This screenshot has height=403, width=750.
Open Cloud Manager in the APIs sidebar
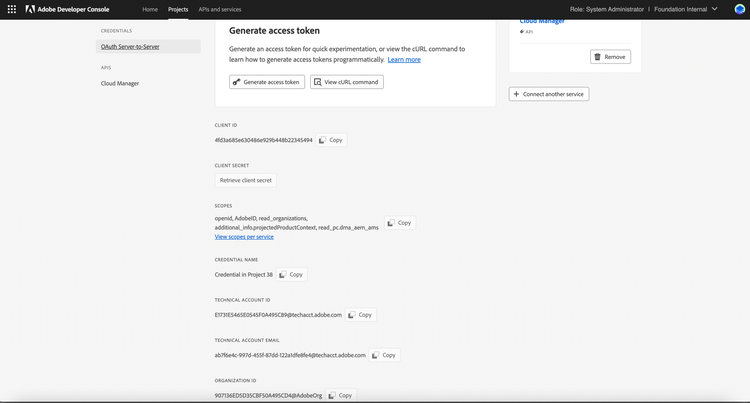[x=120, y=83]
